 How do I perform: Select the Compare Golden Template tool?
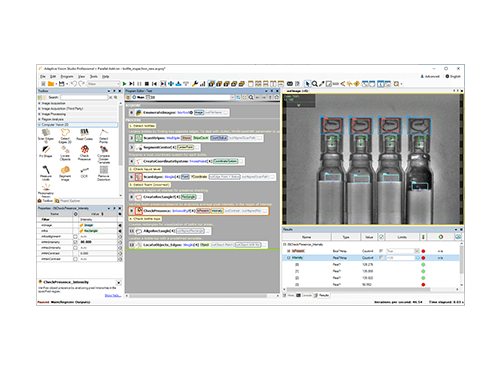coord(104,154)
